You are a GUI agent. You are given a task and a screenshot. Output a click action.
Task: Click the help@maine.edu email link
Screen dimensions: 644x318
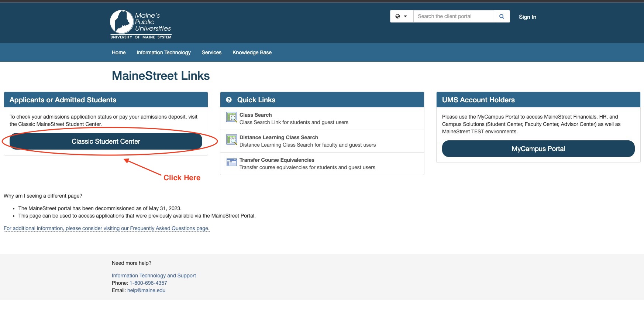click(x=146, y=290)
